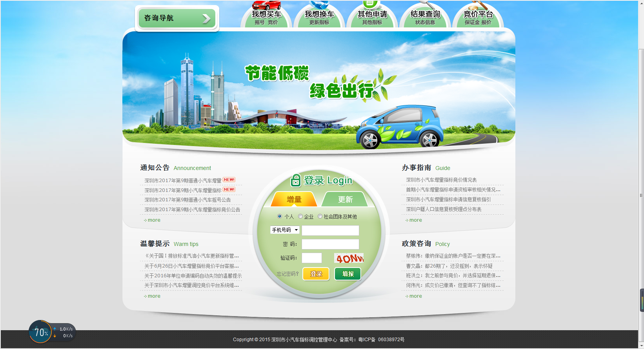
Task: Click the 节能低碳 绿色出行 banner image
Action: (x=319, y=90)
